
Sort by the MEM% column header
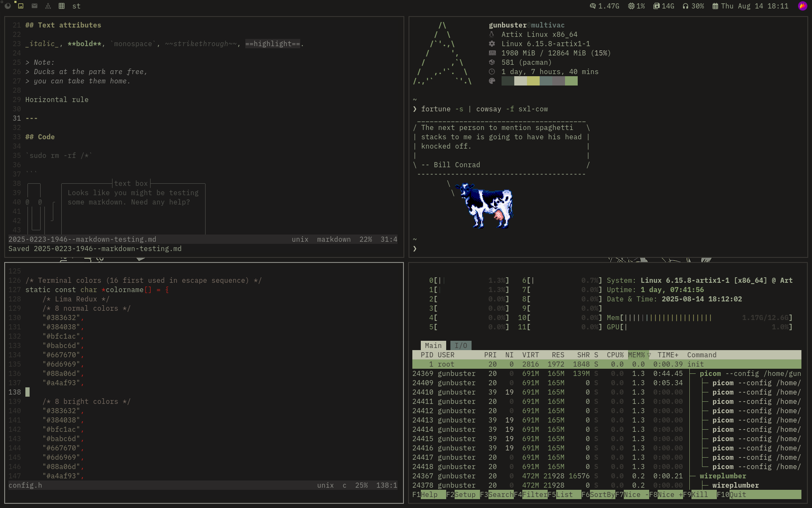pyautogui.click(x=636, y=355)
